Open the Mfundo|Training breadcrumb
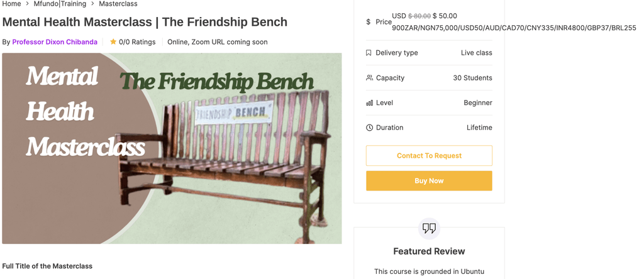 [60, 4]
